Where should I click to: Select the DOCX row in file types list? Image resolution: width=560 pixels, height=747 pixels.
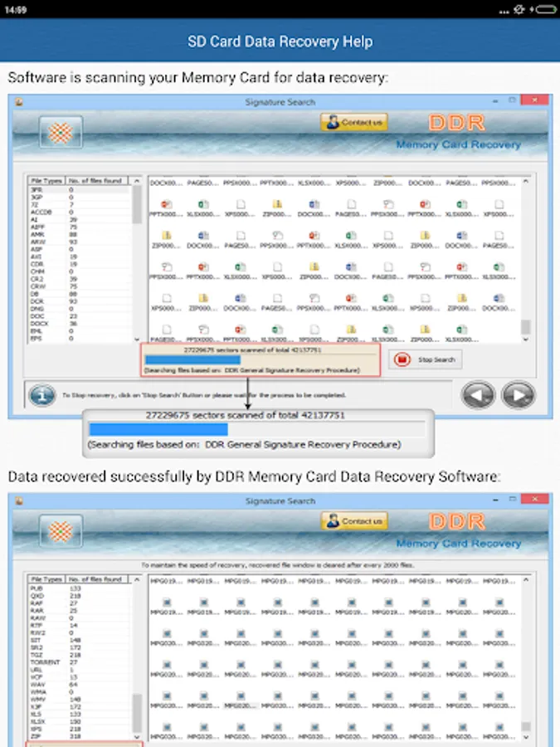click(x=79, y=324)
